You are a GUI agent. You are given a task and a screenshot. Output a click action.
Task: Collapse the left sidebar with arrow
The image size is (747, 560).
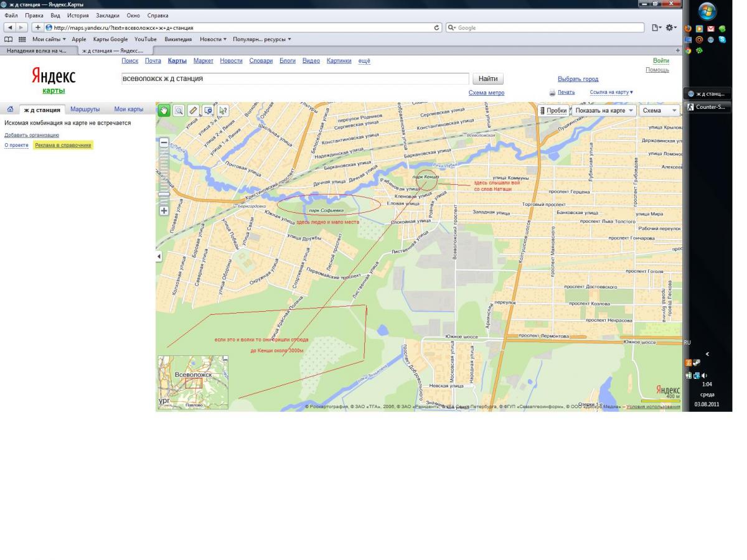click(x=159, y=256)
